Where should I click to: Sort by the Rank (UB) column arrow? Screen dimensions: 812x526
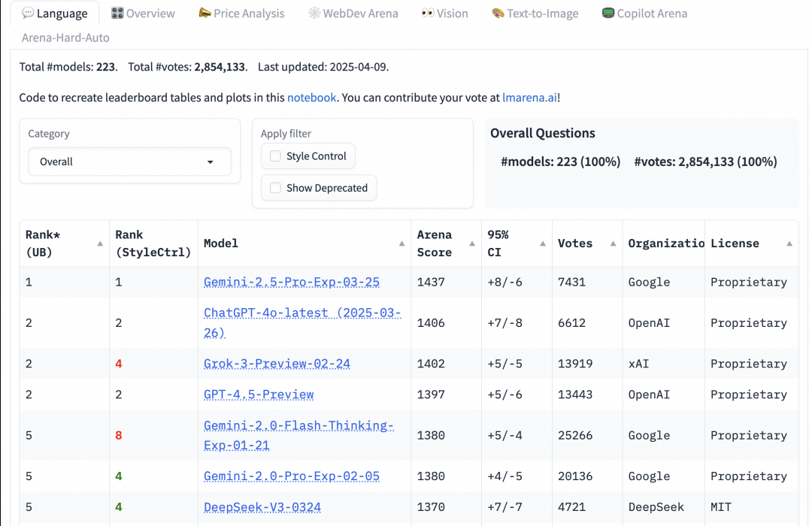tap(100, 244)
